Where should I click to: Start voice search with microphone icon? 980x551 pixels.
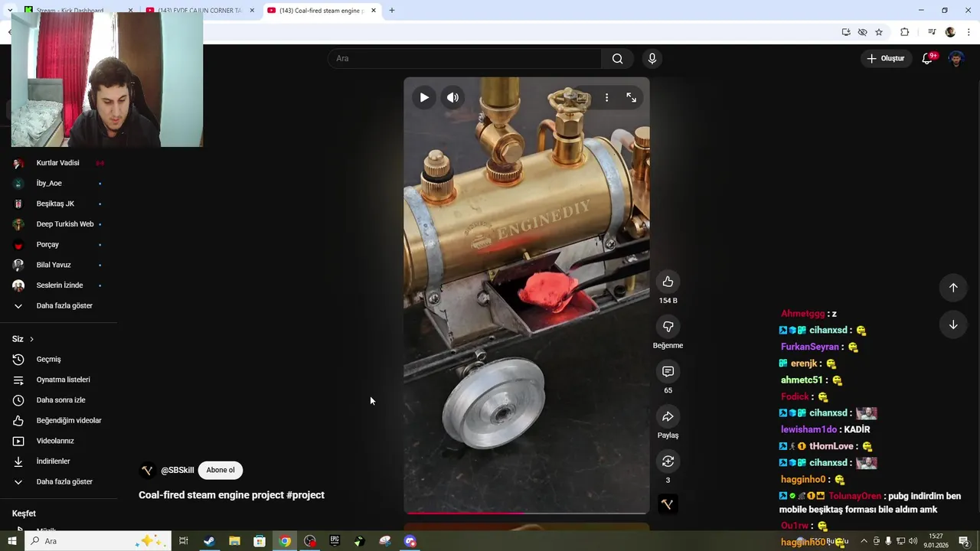click(x=652, y=58)
